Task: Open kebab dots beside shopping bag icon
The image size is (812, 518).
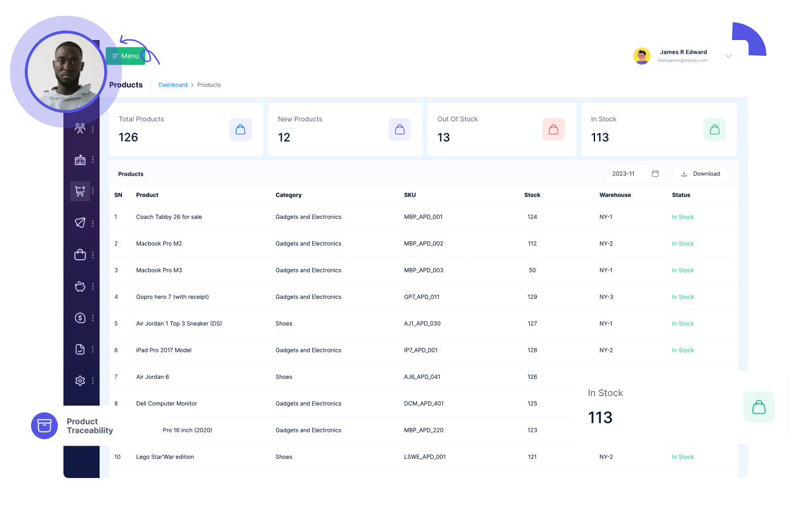Action: click(x=93, y=255)
